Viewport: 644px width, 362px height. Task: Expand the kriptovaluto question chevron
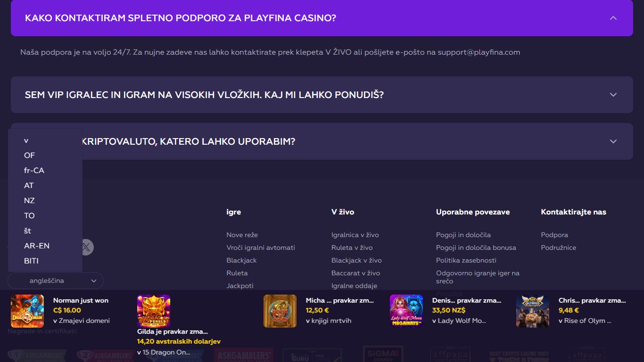613,141
